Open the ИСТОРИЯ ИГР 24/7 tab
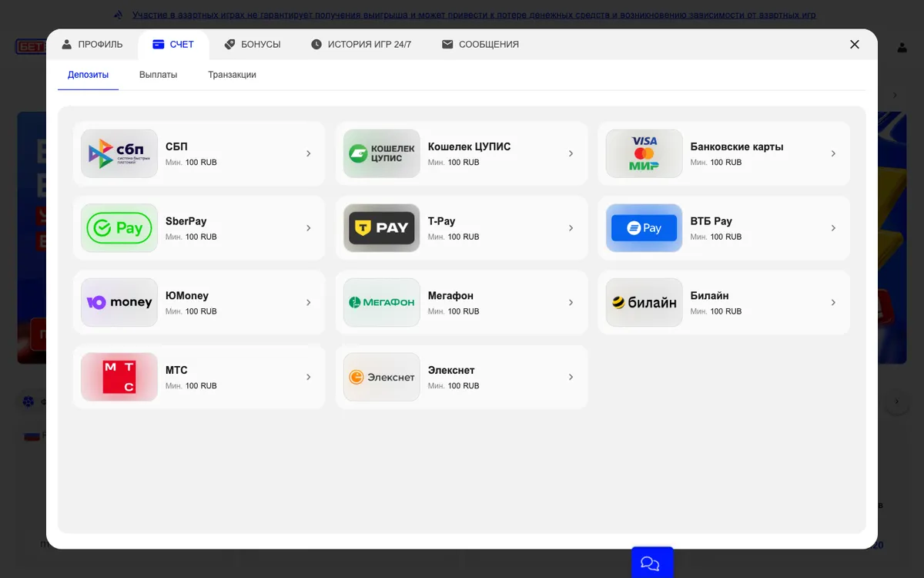924x578 pixels. click(x=361, y=45)
